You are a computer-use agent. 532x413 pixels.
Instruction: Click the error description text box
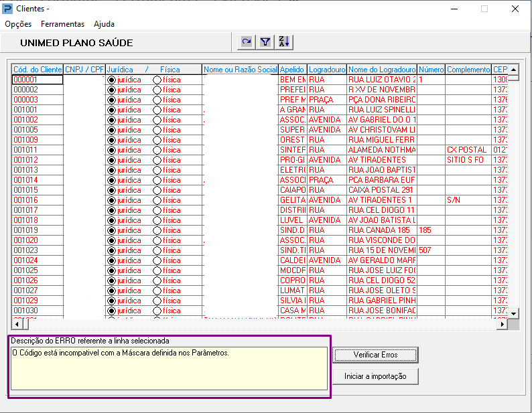coord(169,368)
